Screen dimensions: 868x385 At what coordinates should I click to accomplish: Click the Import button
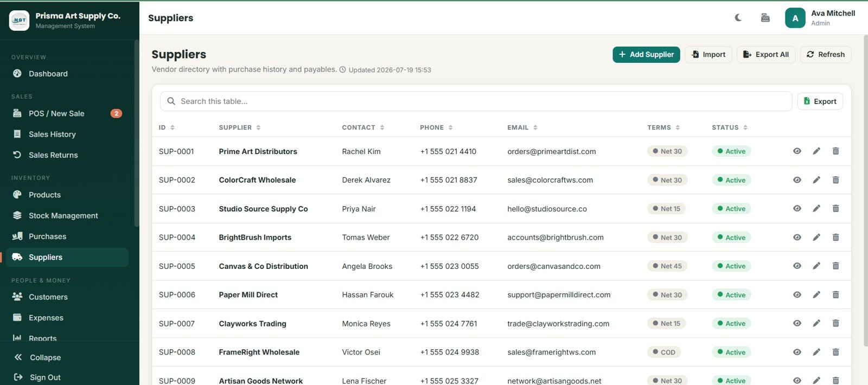pyautogui.click(x=709, y=54)
